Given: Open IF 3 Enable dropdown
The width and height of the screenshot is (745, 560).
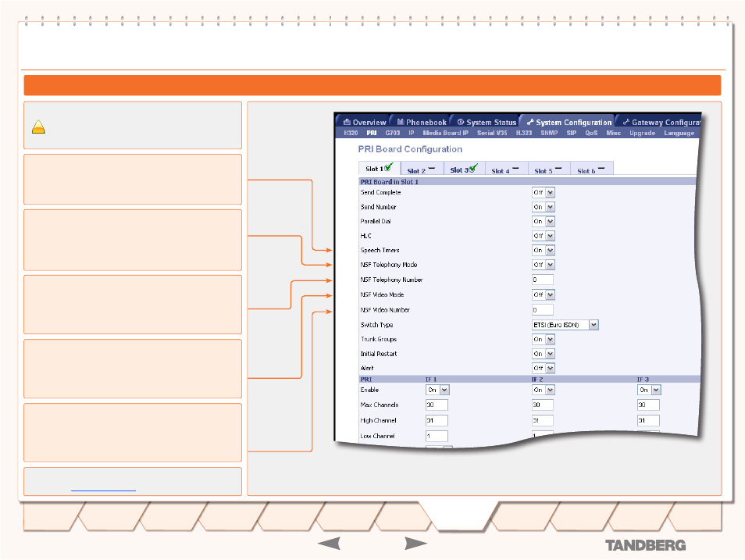Looking at the screenshot, I should point(649,390).
